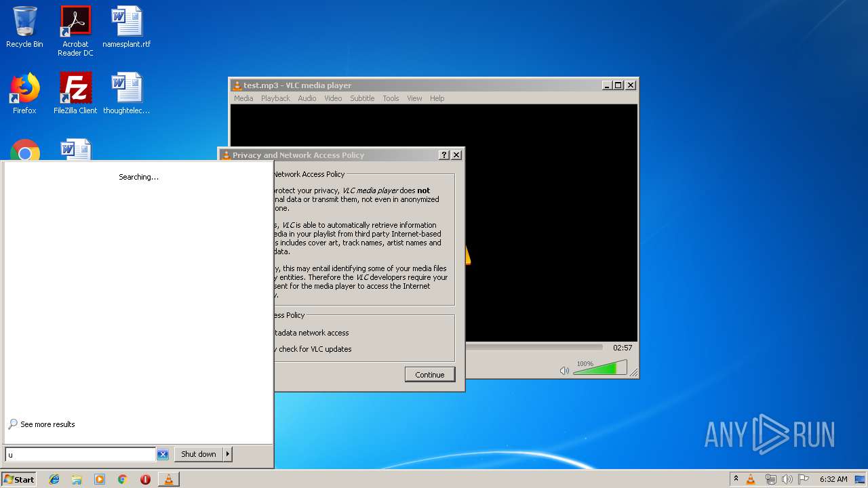Click the privacy dialog help question mark

444,155
